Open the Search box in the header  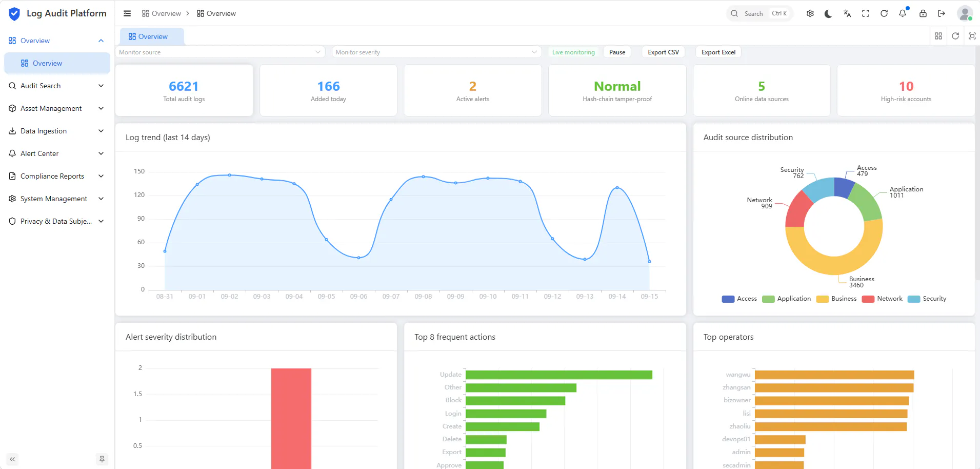(759, 13)
